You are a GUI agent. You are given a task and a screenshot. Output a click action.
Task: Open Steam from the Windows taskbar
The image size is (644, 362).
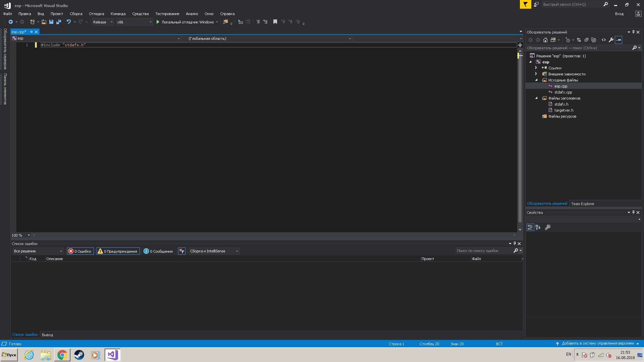(79, 355)
